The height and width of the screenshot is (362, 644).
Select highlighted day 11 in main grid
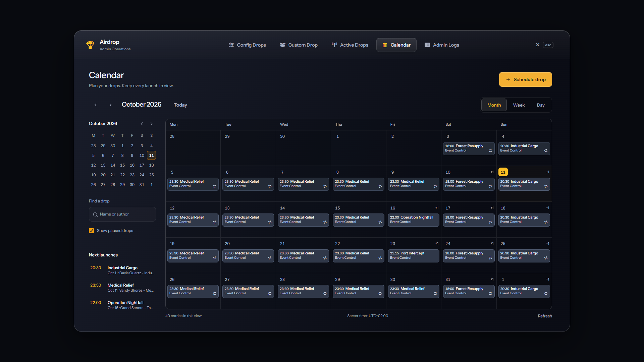point(503,172)
